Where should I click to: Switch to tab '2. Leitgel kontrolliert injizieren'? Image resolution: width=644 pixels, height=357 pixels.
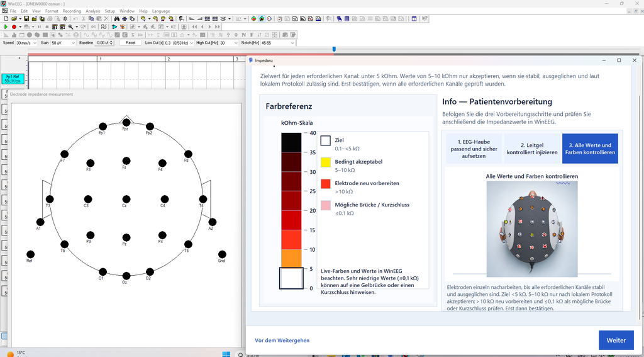pyautogui.click(x=532, y=149)
